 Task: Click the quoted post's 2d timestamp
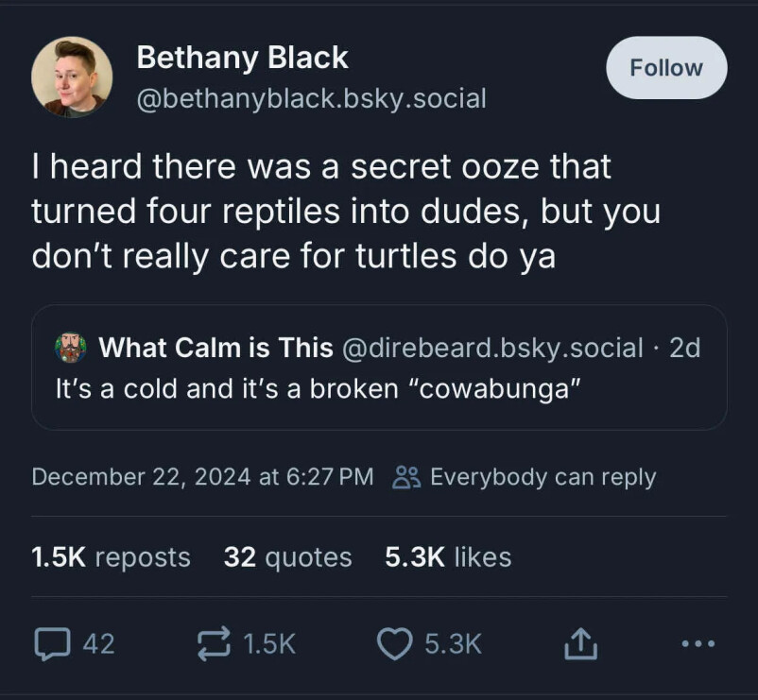[684, 348]
